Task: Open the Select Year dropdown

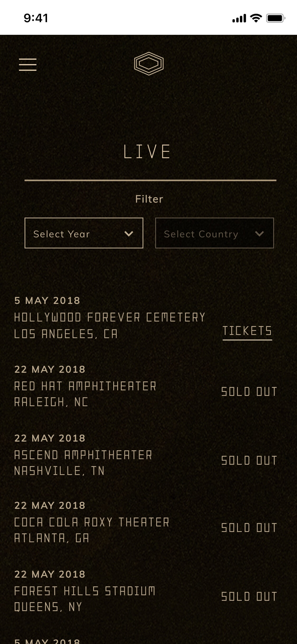Action: (84, 233)
